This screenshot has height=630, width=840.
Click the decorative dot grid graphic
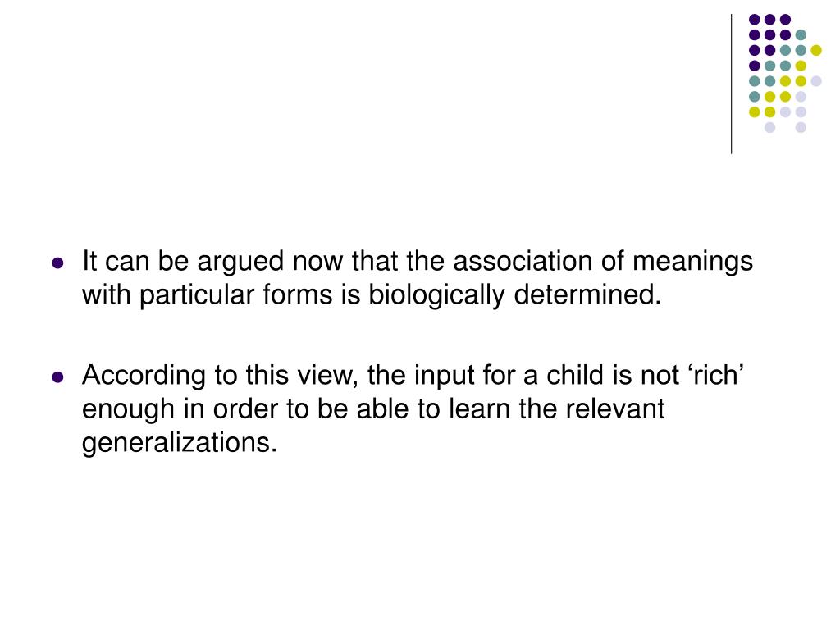click(785, 73)
